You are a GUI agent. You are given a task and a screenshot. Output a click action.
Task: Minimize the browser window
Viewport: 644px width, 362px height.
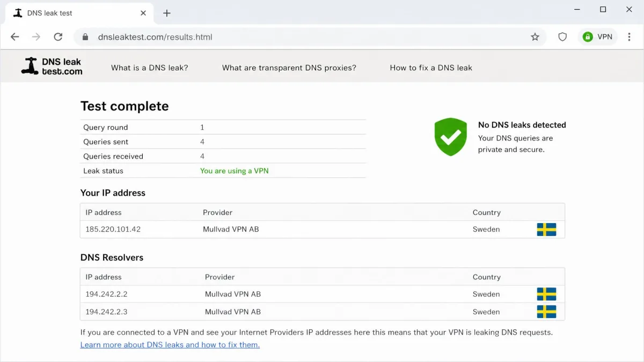pos(577,10)
